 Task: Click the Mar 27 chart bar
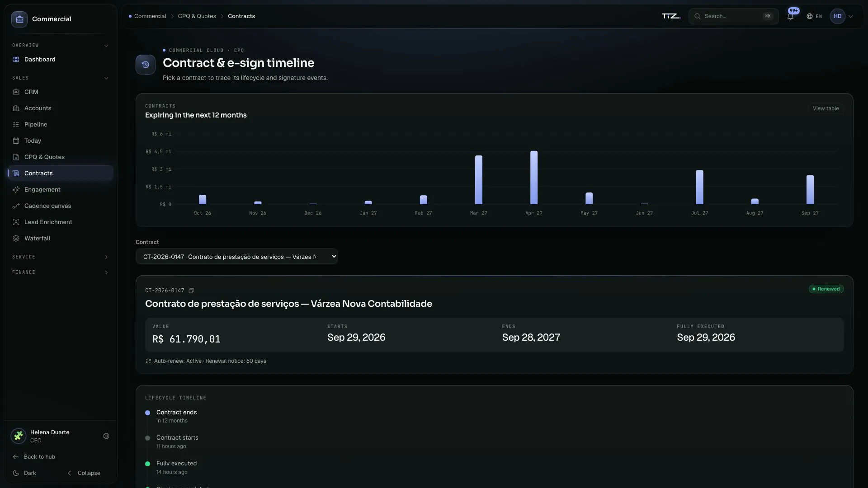pyautogui.click(x=479, y=180)
